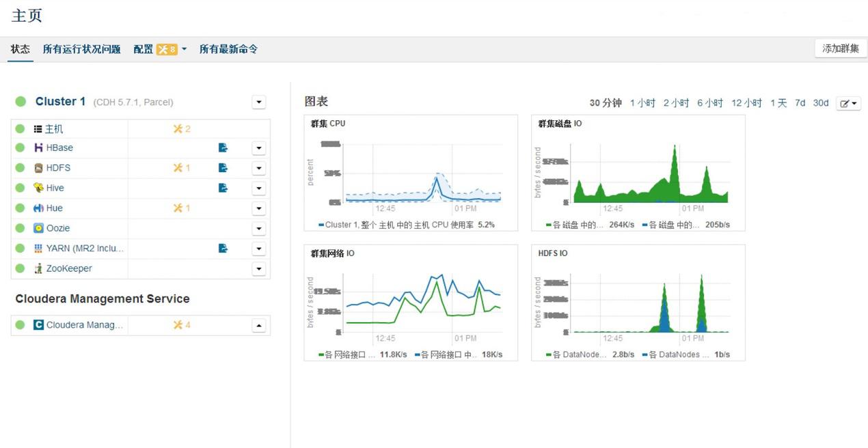Click the hosts list icon beside 主机

point(38,129)
